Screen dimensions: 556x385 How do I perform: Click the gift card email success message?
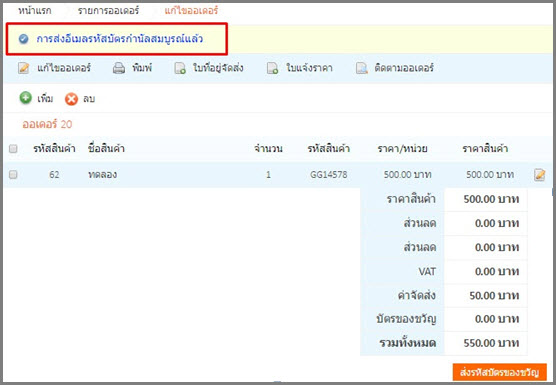120,38
